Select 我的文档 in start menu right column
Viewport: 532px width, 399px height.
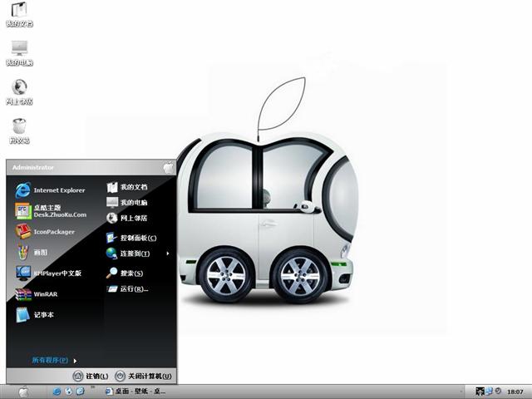point(132,188)
